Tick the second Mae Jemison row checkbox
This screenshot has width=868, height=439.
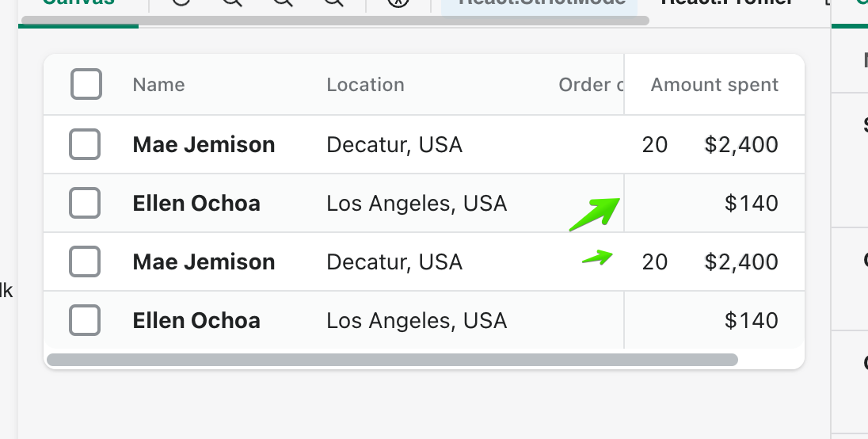[x=85, y=262]
